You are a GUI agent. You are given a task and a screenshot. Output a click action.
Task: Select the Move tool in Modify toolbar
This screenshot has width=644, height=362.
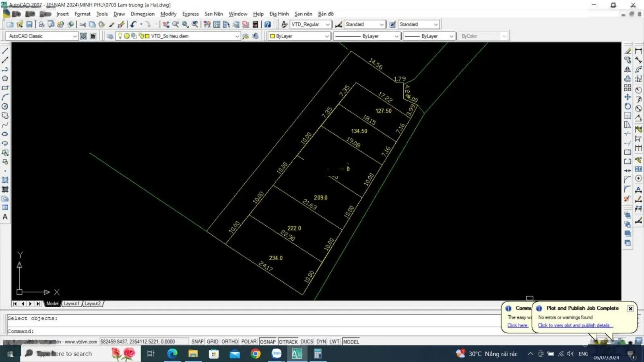[627, 97]
